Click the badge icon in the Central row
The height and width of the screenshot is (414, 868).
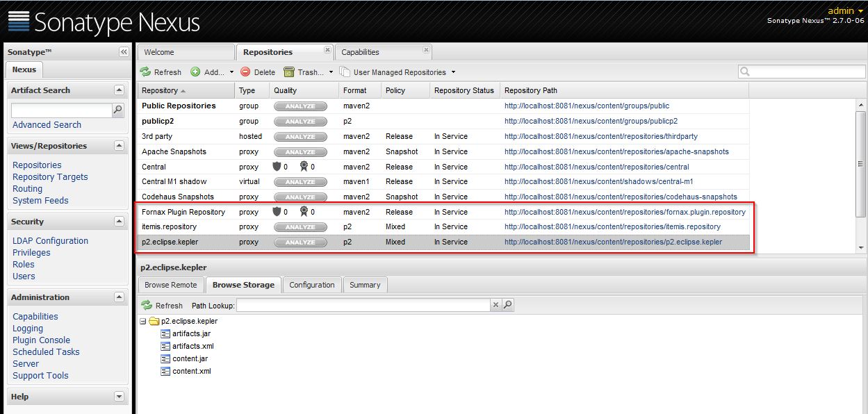(304, 167)
